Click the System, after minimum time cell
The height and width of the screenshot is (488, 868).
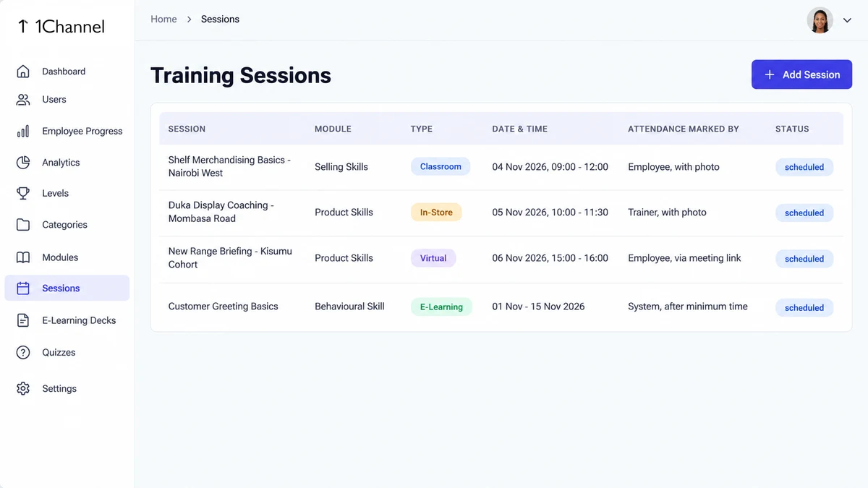[x=688, y=307]
